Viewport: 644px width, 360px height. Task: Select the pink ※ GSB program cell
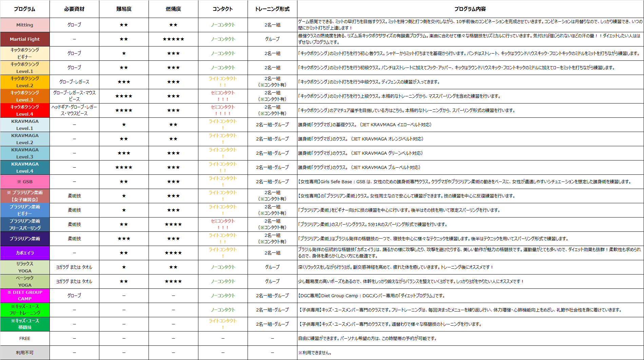[25, 182]
